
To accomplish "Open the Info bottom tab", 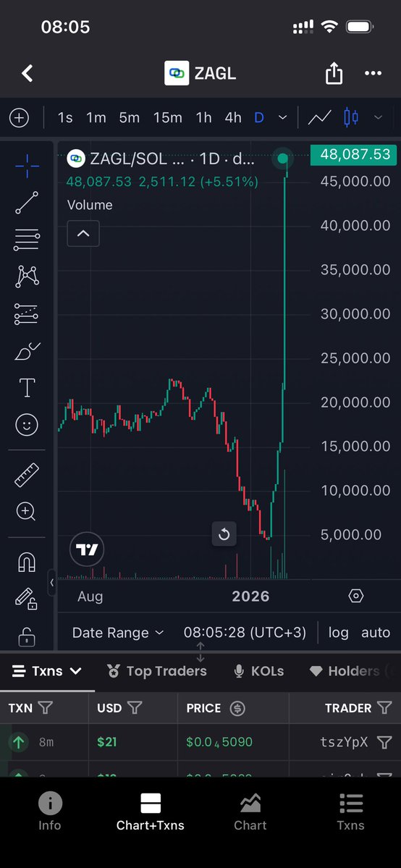I will tap(49, 811).
